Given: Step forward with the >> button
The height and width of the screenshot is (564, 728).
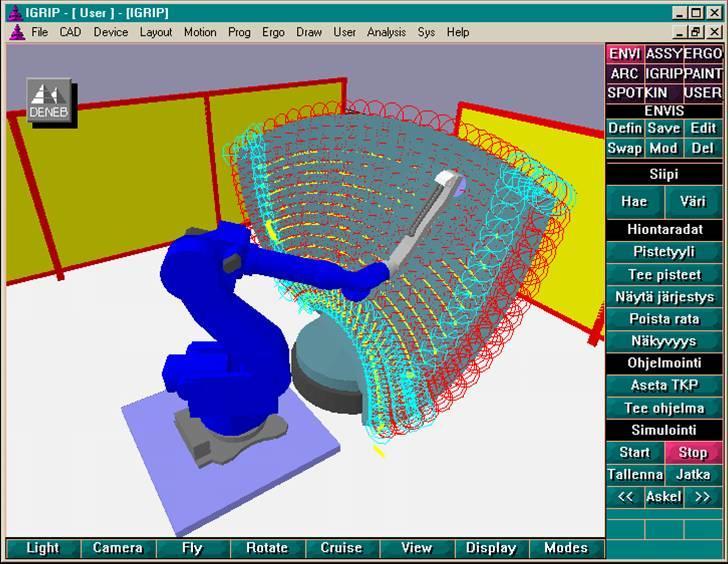Looking at the screenshot, I should (703, 497).
